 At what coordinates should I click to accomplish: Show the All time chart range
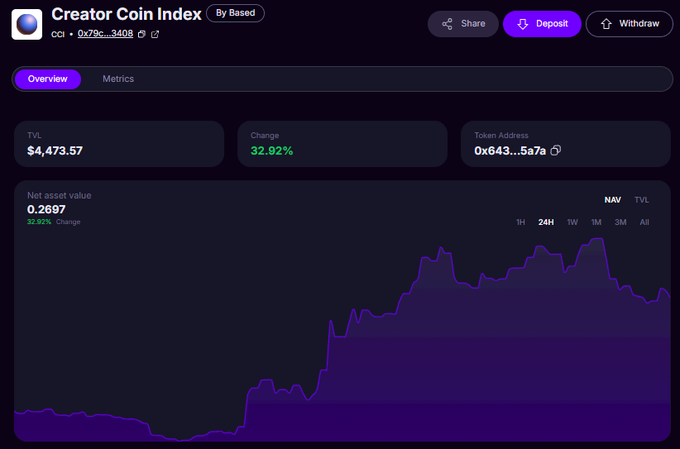pos(644,222)
